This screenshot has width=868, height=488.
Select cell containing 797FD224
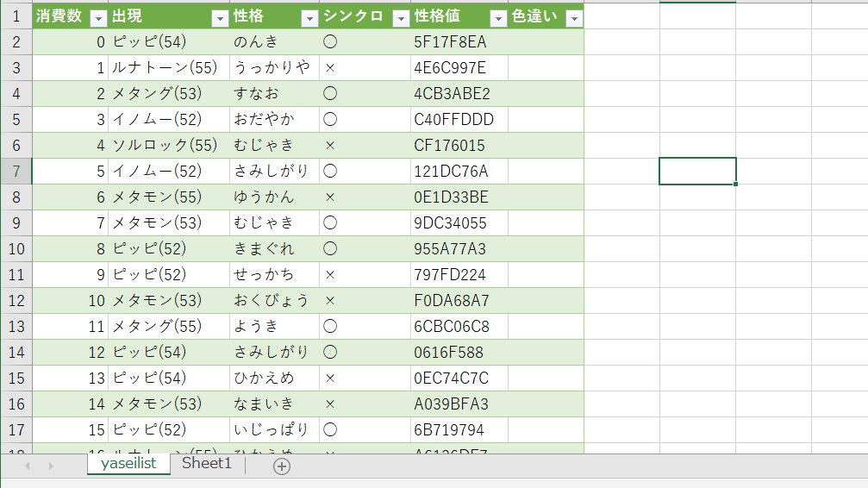click(x=459, y=275)
